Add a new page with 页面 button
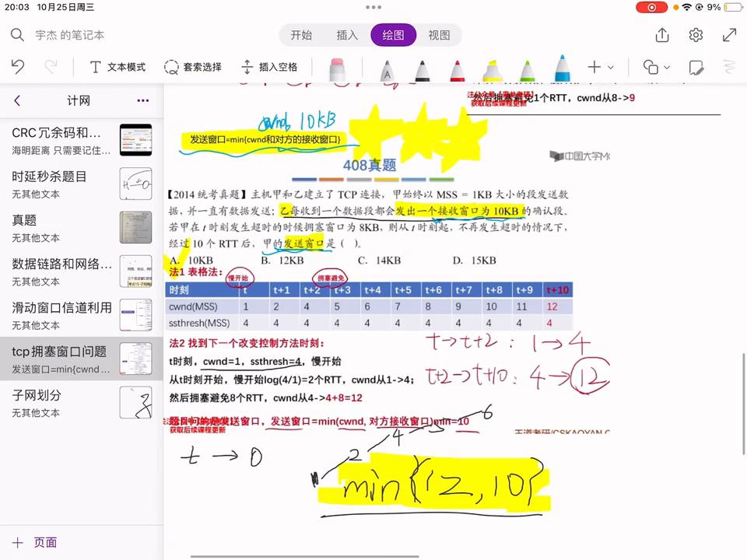Image resolution: width=747 pixels, height=560 pixels. pyautogui.click(x=36, y=542)
